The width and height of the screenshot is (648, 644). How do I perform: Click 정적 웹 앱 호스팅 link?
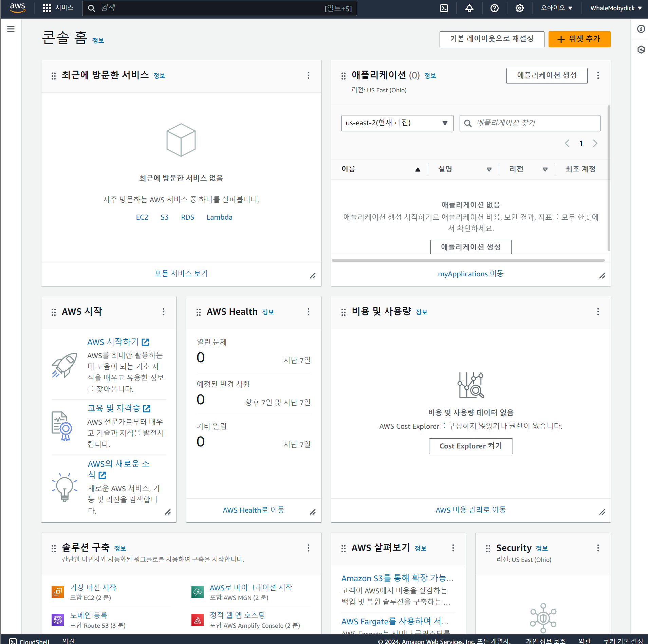pos(237,615)
